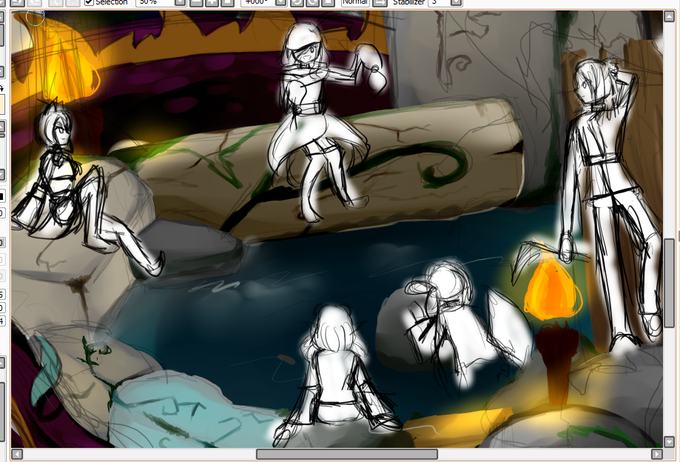Click the vertical scrollbar down arrow
This screenshot has height=462, width=680.
669,442
